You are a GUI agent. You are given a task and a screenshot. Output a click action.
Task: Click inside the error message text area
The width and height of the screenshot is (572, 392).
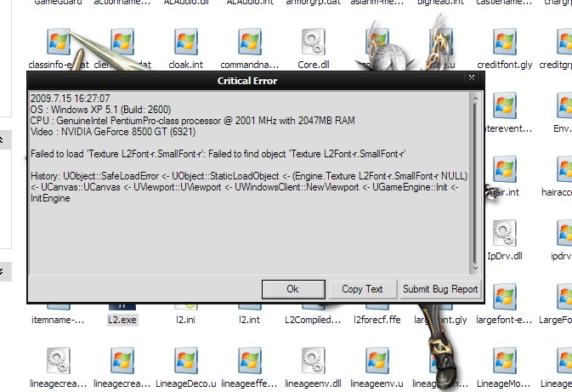pyautogui.click(x=246, y=221)
